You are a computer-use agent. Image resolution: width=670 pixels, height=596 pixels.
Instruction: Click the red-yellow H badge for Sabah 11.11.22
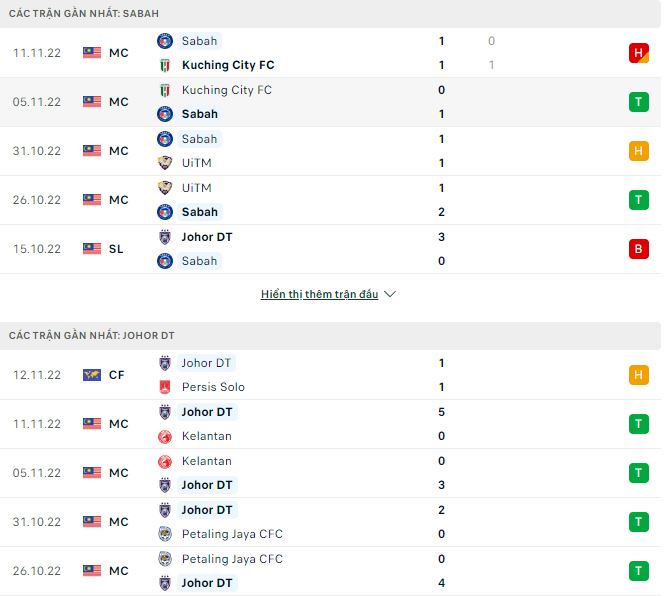tap(638, 53)
